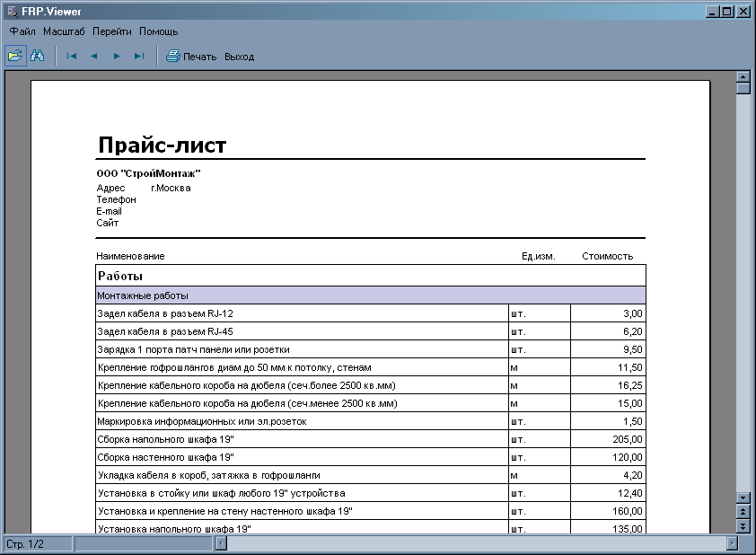Click the vertical scrollbar thumb
Image resolution: width=756 pixels, height=555 pixels.
tap(743, 88)
